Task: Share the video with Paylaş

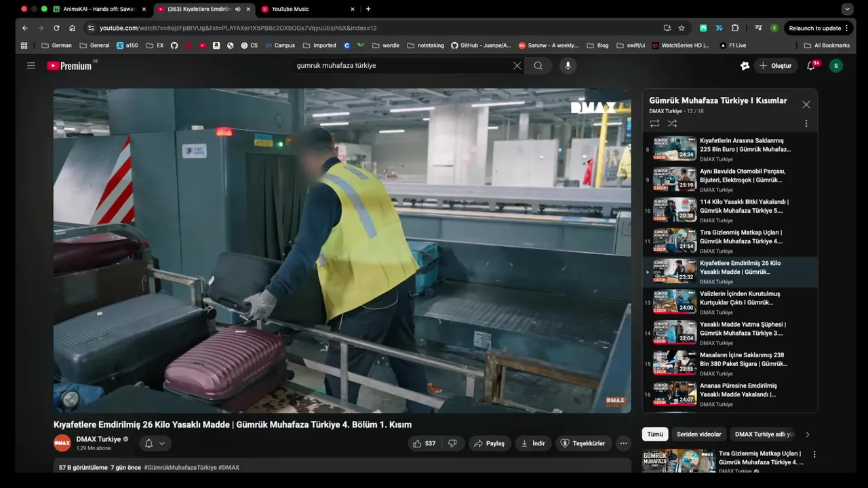Action: tap(489, 443)
